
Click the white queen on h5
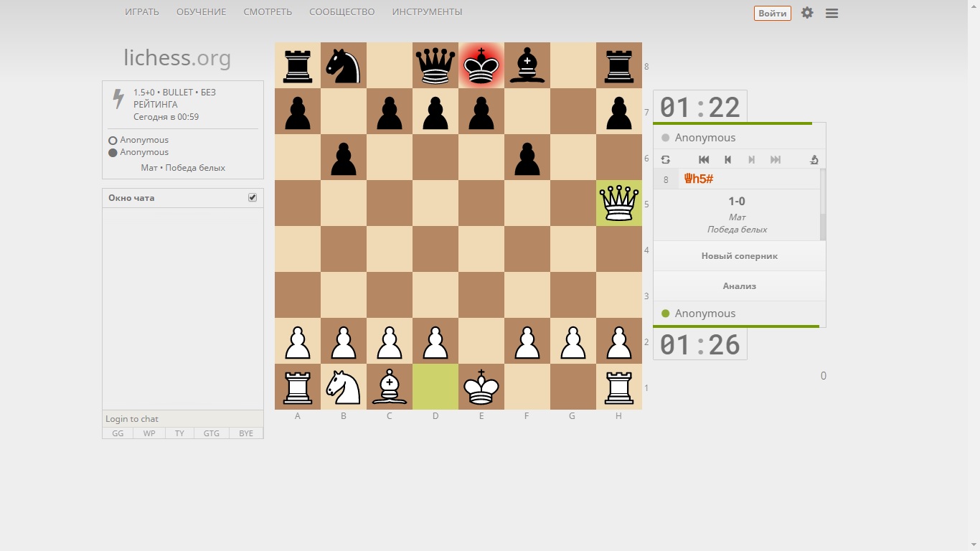tap(618, 203)
